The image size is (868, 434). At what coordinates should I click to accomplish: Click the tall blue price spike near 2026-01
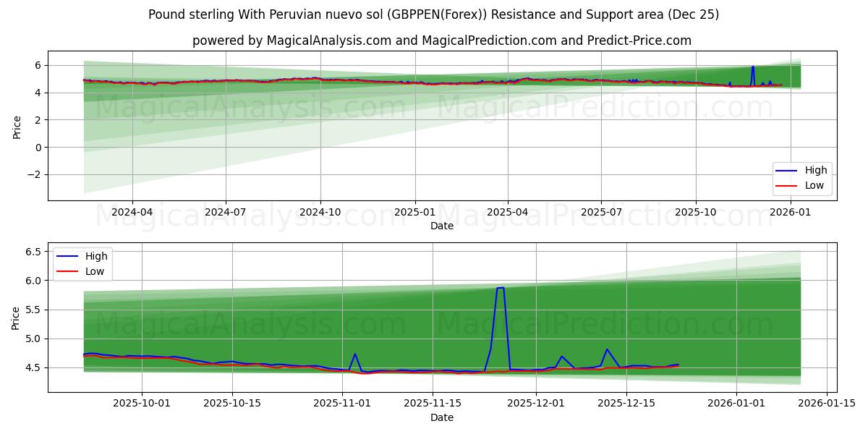pyautogui.click(x=754, y=70)
